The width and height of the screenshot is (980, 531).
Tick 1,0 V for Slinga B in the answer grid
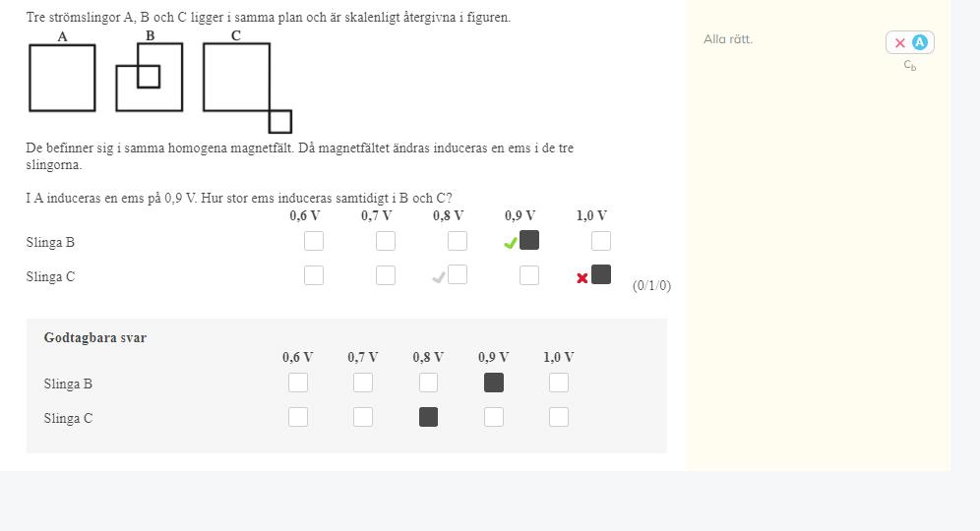[601, 241]
